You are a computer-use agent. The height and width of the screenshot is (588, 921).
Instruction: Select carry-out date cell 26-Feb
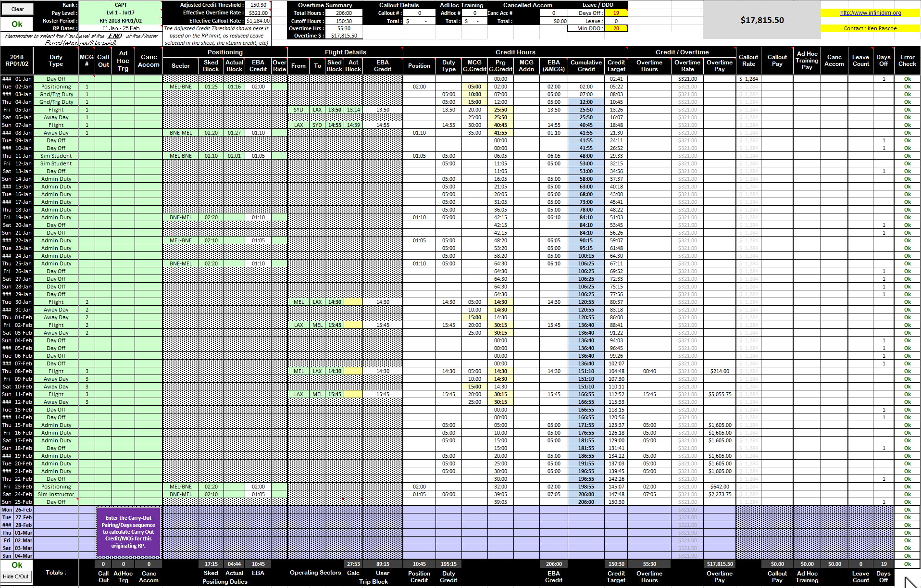tap(24, 510)
